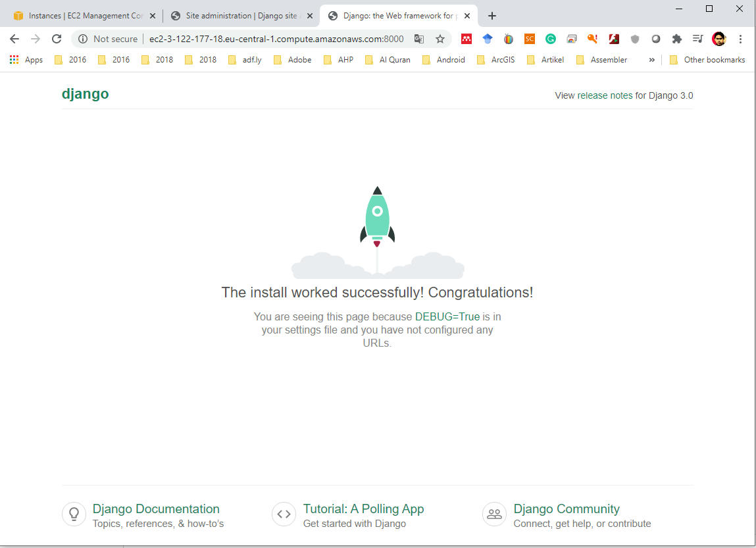This screenshot has width=756, height=548.
Task: Open the Adobe bookmark folder
Action: click(x=293, y=60)
